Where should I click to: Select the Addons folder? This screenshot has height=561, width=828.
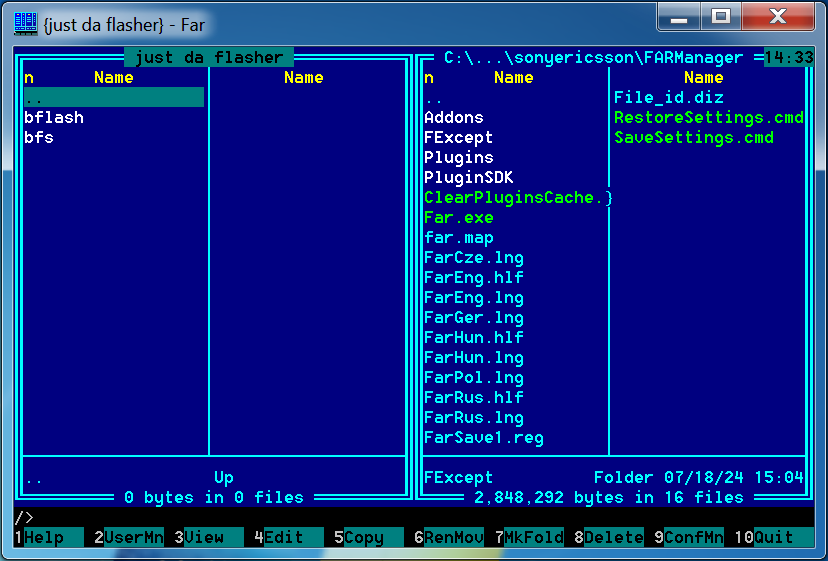point(454,117)
